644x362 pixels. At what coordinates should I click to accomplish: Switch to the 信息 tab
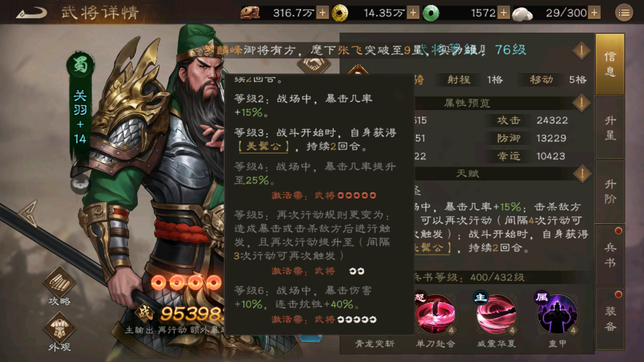tap(610, 64)
